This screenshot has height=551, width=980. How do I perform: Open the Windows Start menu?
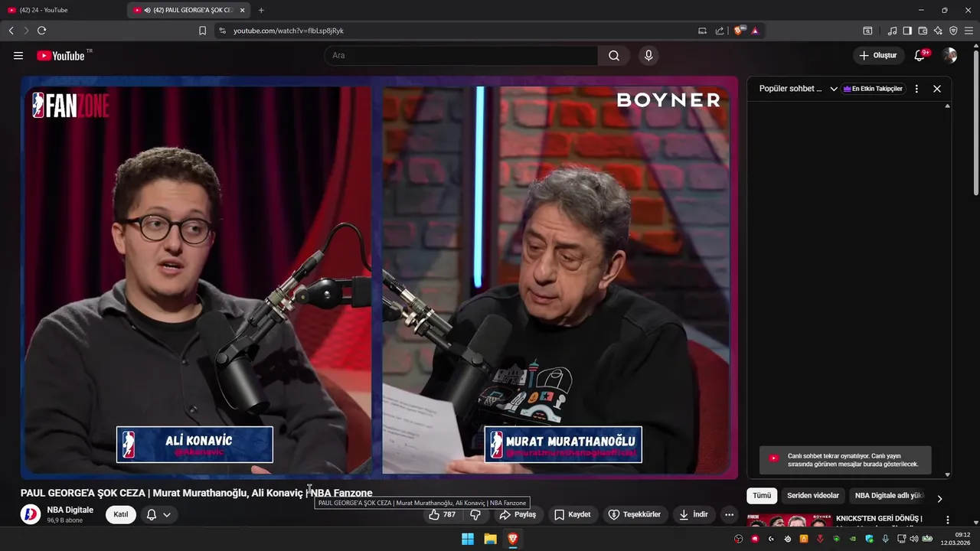pos(468,539)
